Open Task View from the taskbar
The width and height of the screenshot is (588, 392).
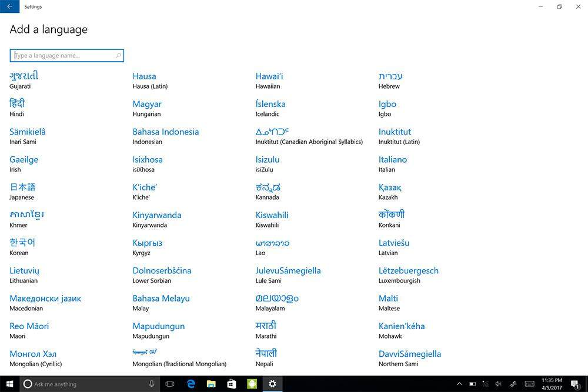click(x=170, y=384)
